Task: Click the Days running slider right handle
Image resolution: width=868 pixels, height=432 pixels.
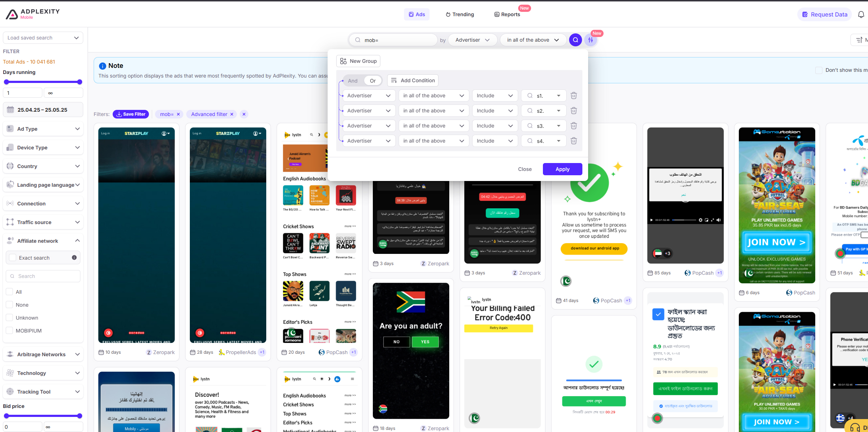Action: pos(80,82)
